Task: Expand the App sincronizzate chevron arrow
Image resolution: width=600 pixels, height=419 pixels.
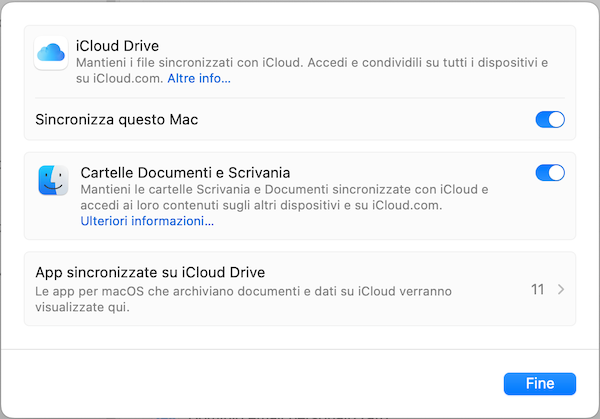Action: coord(561,289)
